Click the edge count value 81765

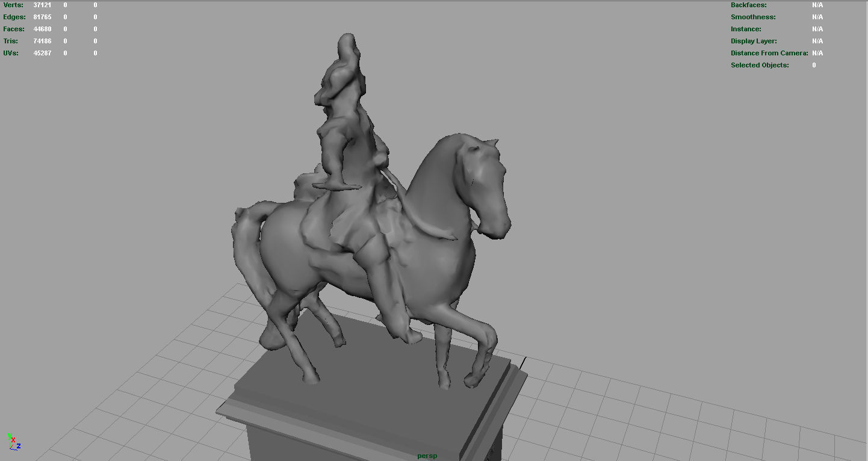point(42,17)
